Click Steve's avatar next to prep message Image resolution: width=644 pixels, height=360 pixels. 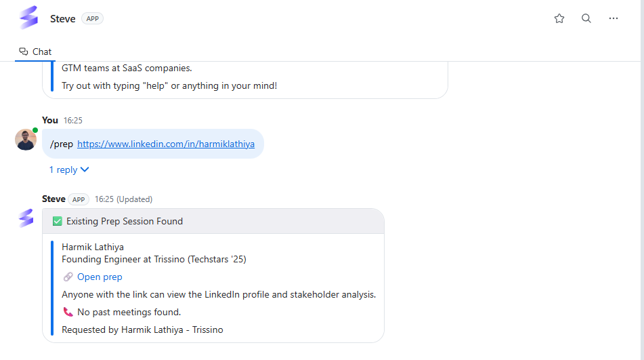[x=26, y=218]
